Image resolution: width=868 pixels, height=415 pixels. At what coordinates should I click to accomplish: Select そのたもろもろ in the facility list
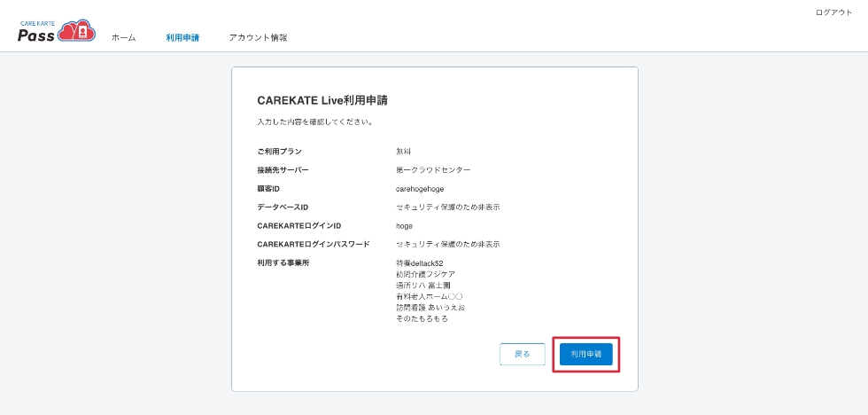point(422,319)
